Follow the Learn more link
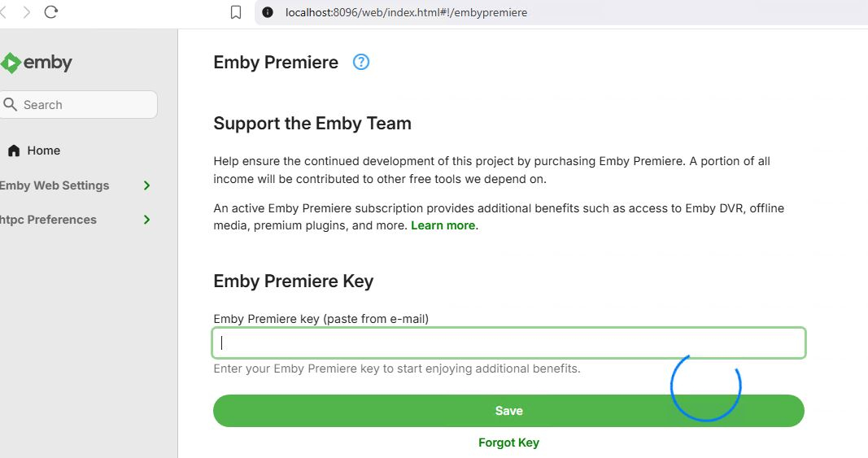 443,225
